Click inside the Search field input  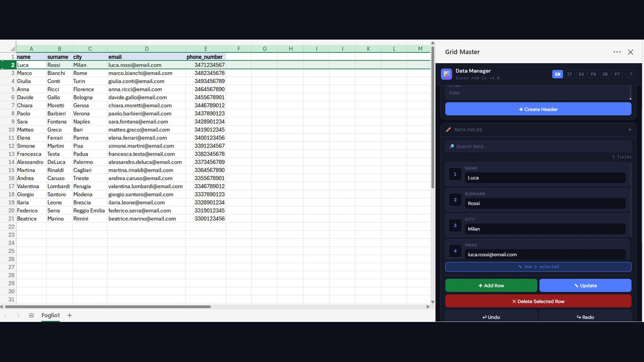pyautogui.click(x=537, y=146)
